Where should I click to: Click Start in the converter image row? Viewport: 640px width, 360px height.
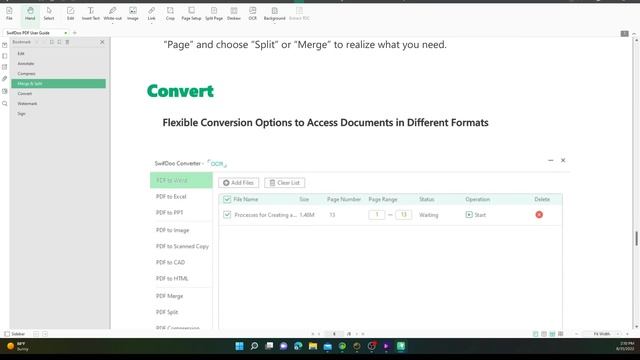[x=476, y=215]
